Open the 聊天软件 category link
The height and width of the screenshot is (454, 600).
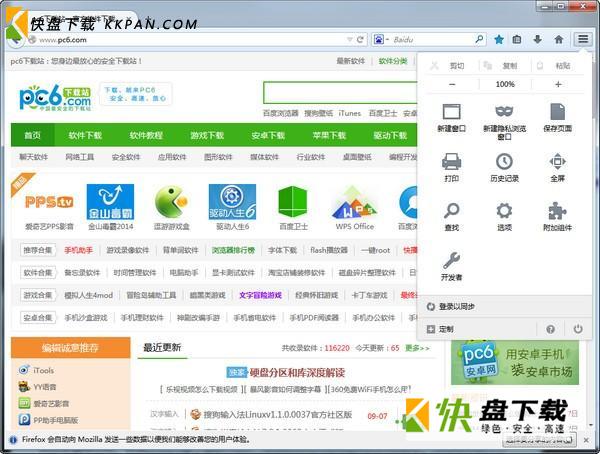point(34,157)
